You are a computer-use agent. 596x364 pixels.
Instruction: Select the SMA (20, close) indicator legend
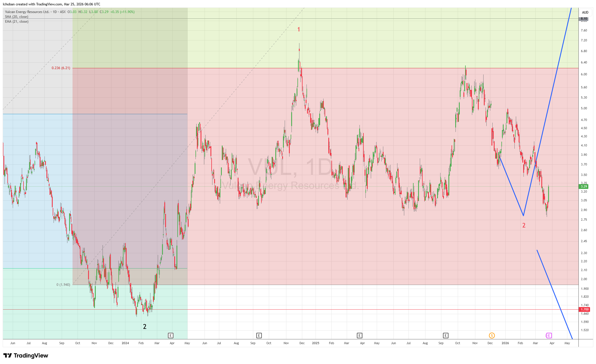click(16, 17)
